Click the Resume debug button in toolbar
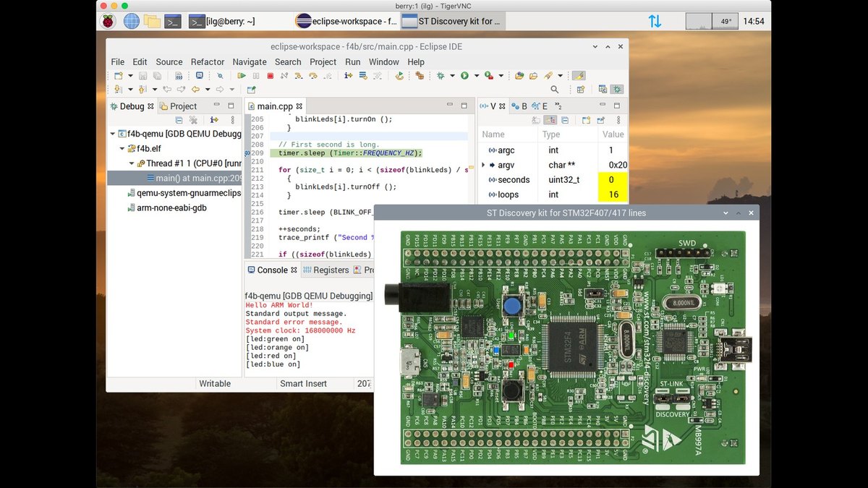 click(x=242, y=76)
